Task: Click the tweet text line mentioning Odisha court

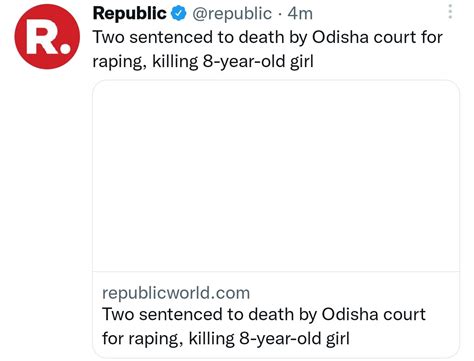Action: (x=268, y=37)
